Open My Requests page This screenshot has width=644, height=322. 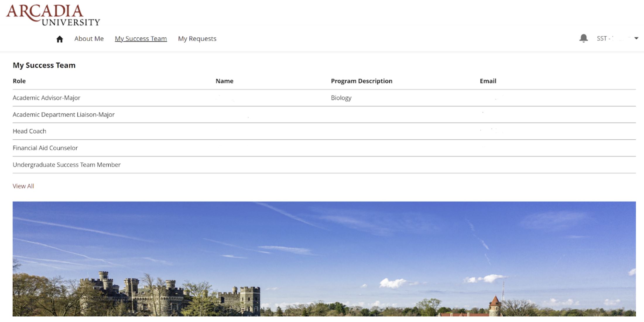[197, 39]
